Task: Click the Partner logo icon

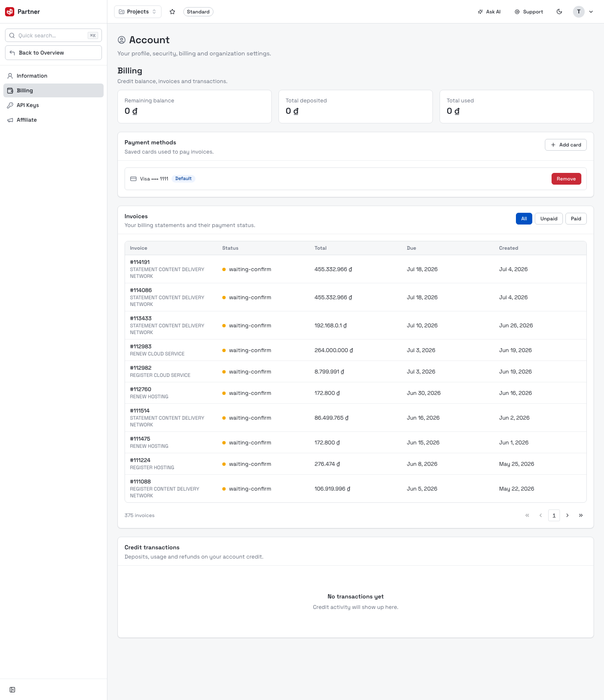Action: tap(10, 12)
